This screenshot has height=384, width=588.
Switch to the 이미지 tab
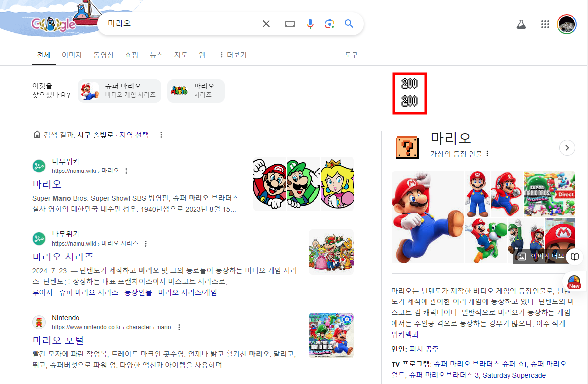tap(72, 55)
